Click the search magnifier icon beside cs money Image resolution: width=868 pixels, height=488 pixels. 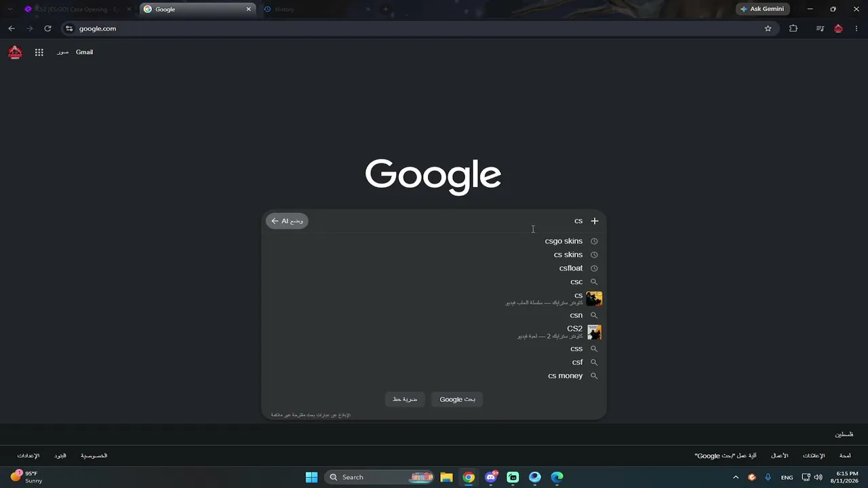click(x=594, y=376)
